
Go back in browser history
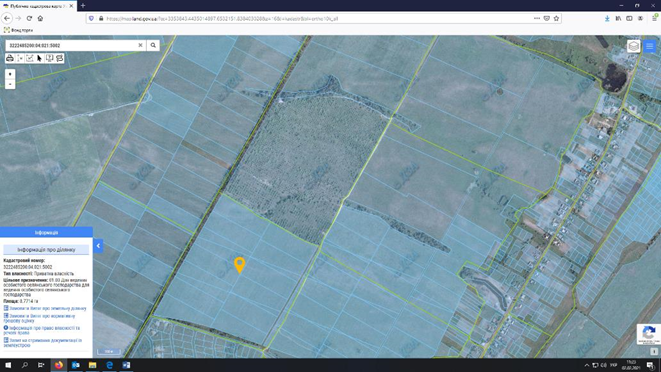click(x=7, y=18)
